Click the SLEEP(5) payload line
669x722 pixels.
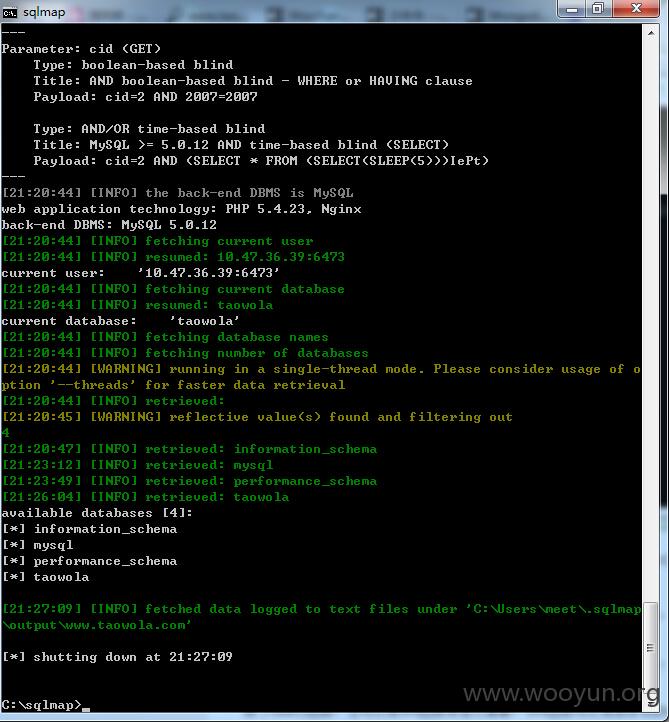tap(261, 161)
